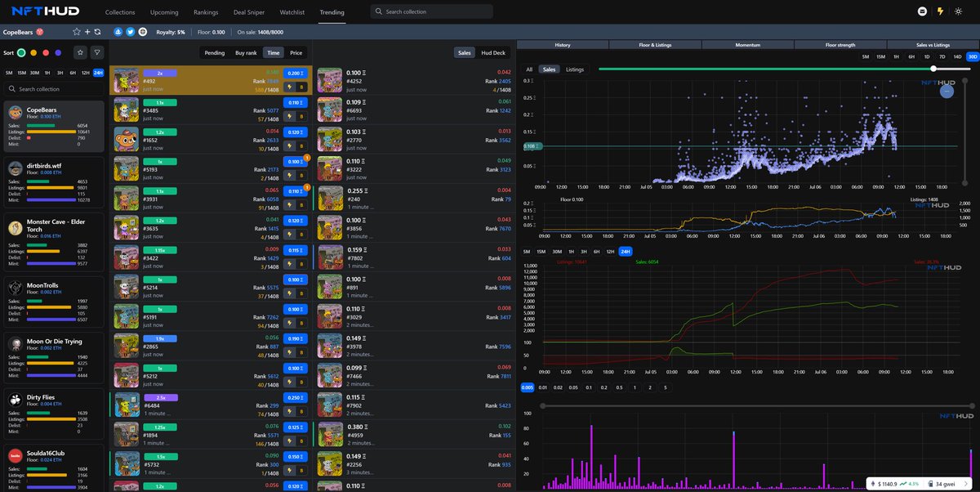Search collection in the top navigation field
This screenshot has height=492, width=980.
[x=431, y=11]
